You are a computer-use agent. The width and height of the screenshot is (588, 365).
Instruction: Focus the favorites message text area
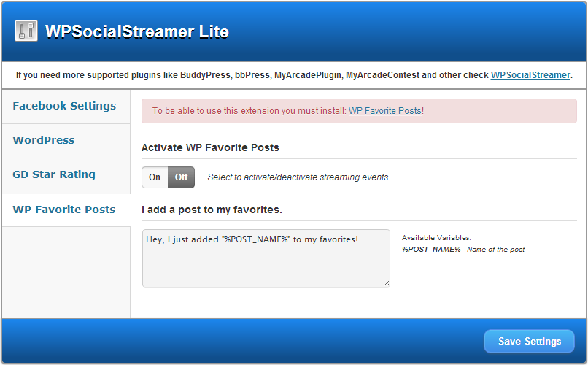266,258
